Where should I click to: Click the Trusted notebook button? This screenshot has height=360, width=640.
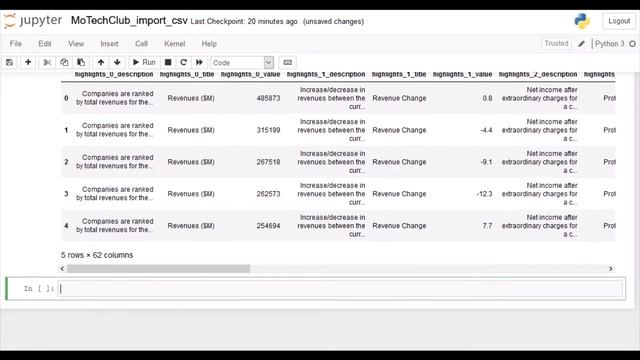556,43
